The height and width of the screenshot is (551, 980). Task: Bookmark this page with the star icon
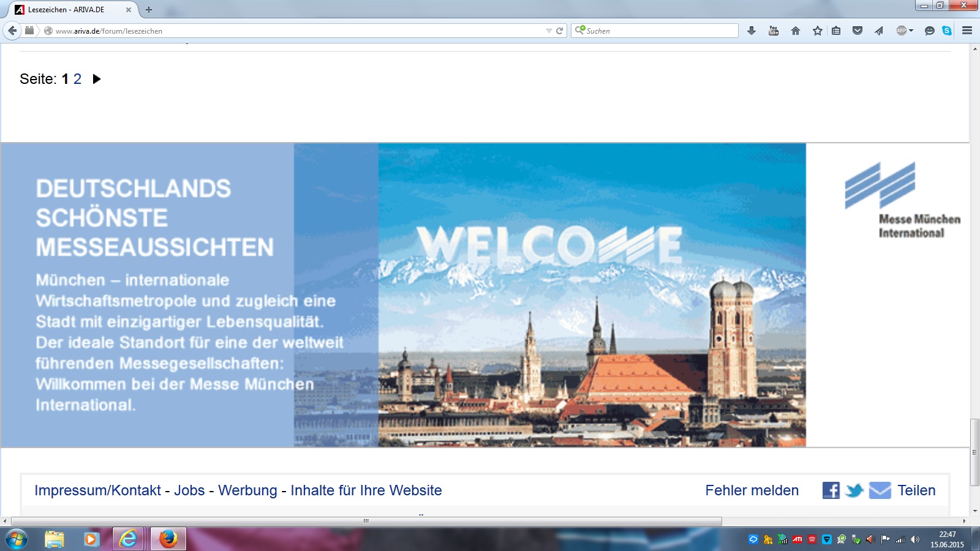818,31
